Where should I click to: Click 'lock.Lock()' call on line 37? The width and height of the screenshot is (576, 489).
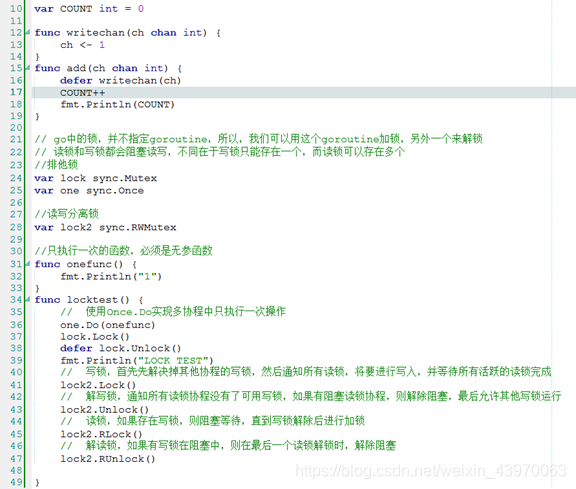[x=95, y=337]
